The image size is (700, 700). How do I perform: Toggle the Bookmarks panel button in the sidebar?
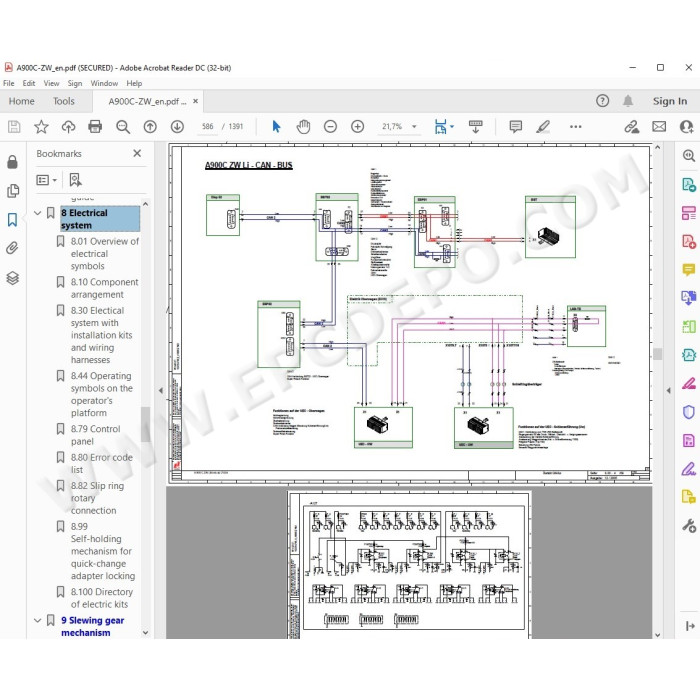[x=12, y=219]
